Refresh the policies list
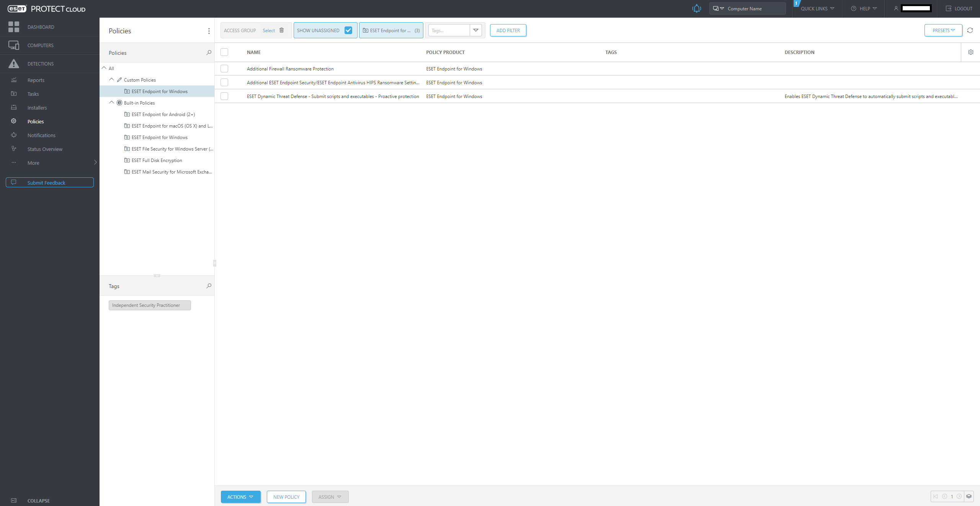Image resolution: width=980 pixels, height=506 pixels. click(970, 30)
